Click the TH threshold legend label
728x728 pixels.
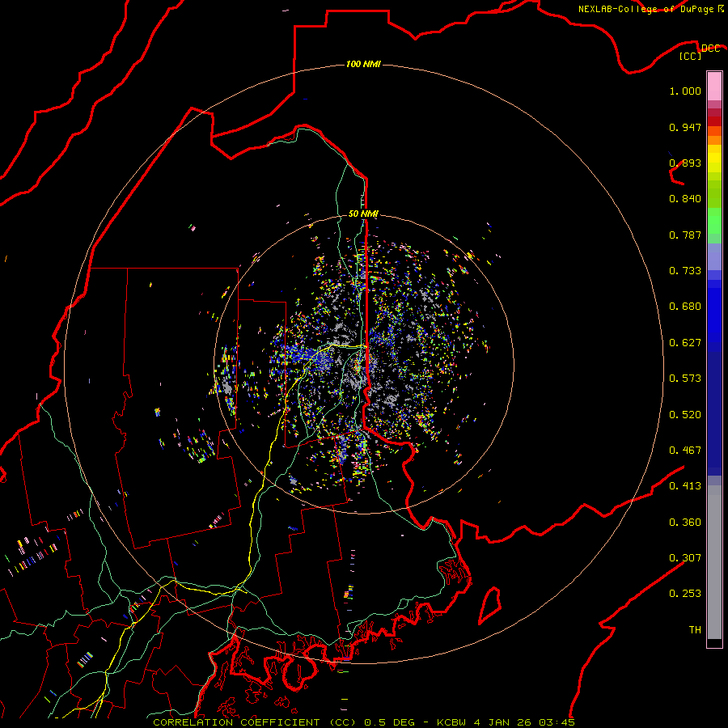[695, 630]
